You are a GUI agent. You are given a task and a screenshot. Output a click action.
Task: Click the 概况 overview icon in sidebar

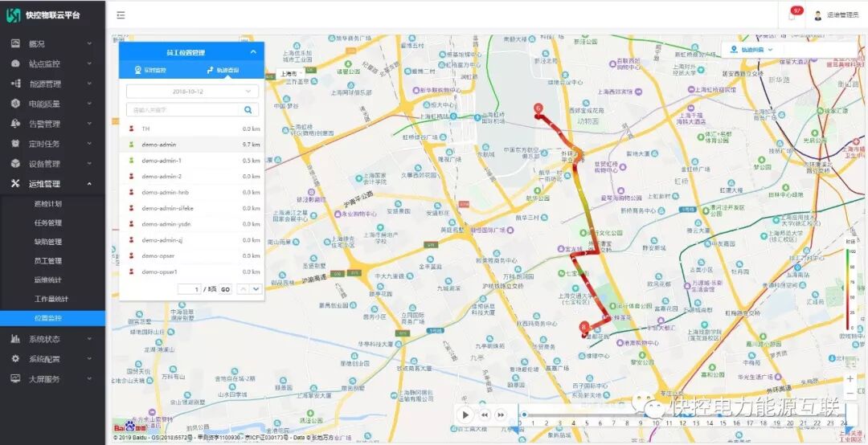click(15, 43)
